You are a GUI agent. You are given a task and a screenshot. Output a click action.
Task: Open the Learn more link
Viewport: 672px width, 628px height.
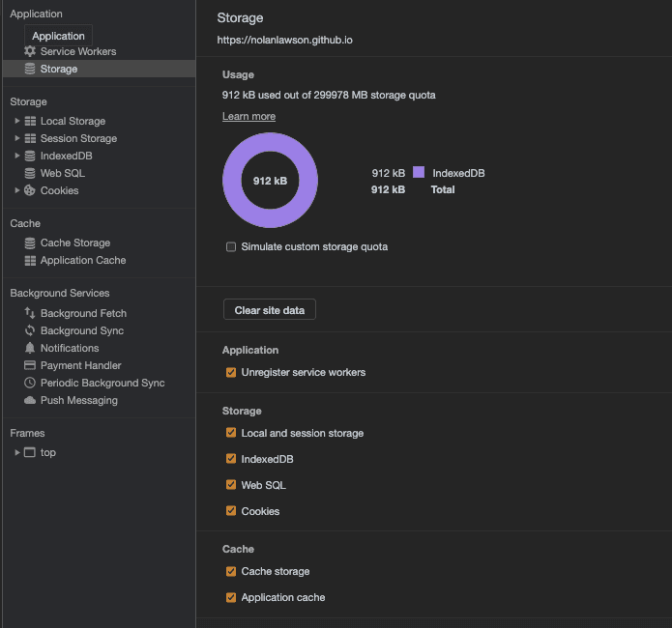(248, 116)
